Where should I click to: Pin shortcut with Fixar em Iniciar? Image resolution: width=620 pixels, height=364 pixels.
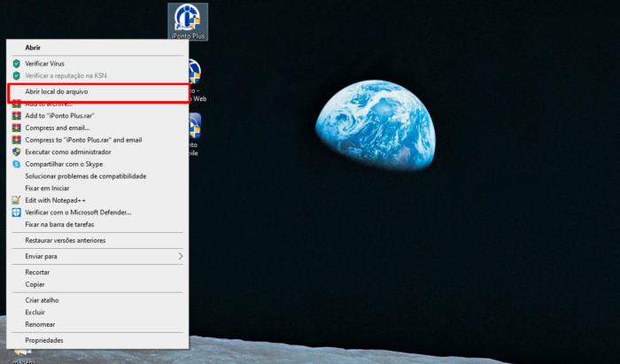coord(47,188)
